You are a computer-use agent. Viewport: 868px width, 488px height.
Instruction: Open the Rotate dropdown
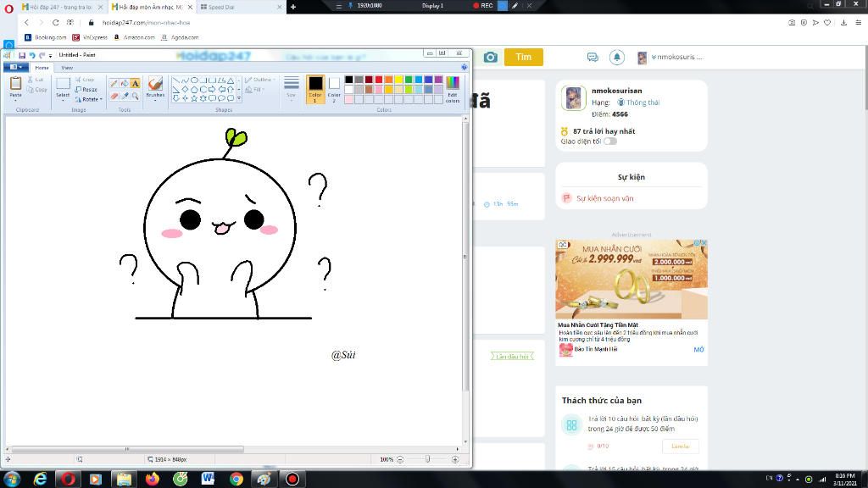pos(89,99)
